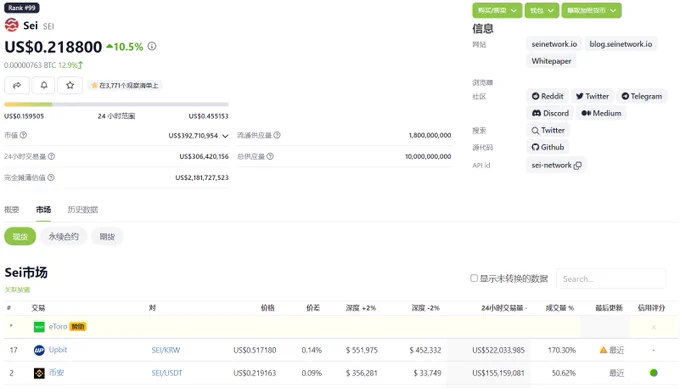Viewport: 680px width, 388px height.
Task: Click the Rank #99 badge
Action: point(22,8)
